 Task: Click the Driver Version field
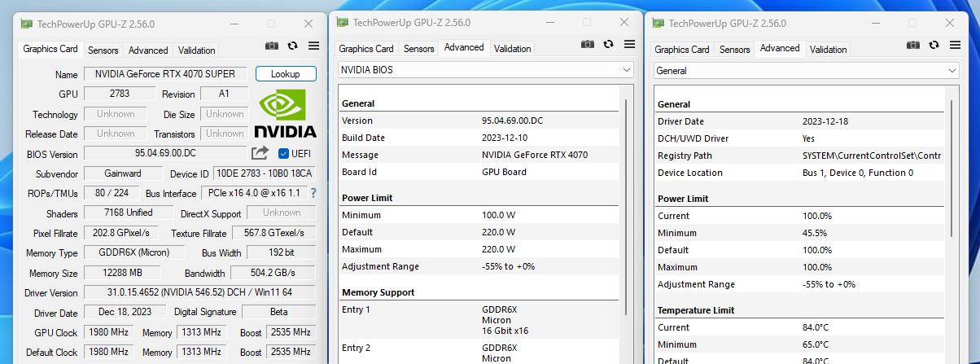[199, 292]
